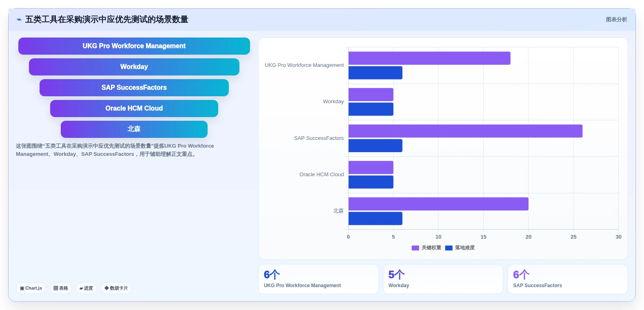Open the 6个 SAP SuccessFactors data card
644x310 pixels.
point(568,279)
